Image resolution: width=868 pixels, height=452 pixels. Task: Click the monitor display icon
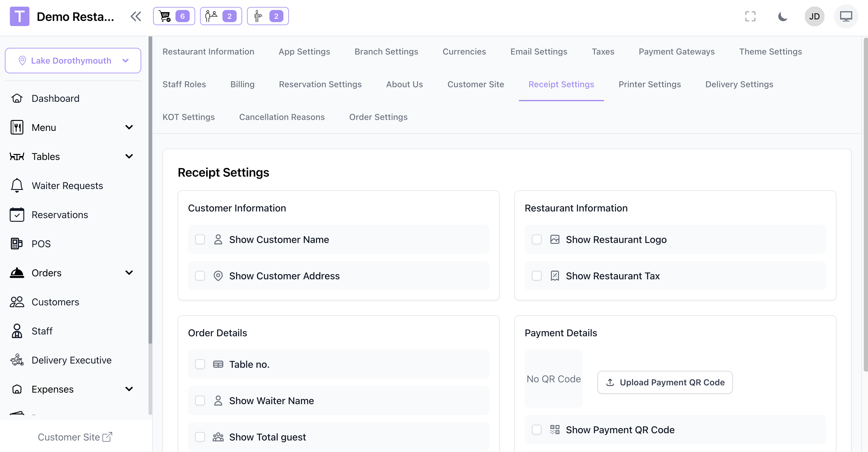click(846, 16)
